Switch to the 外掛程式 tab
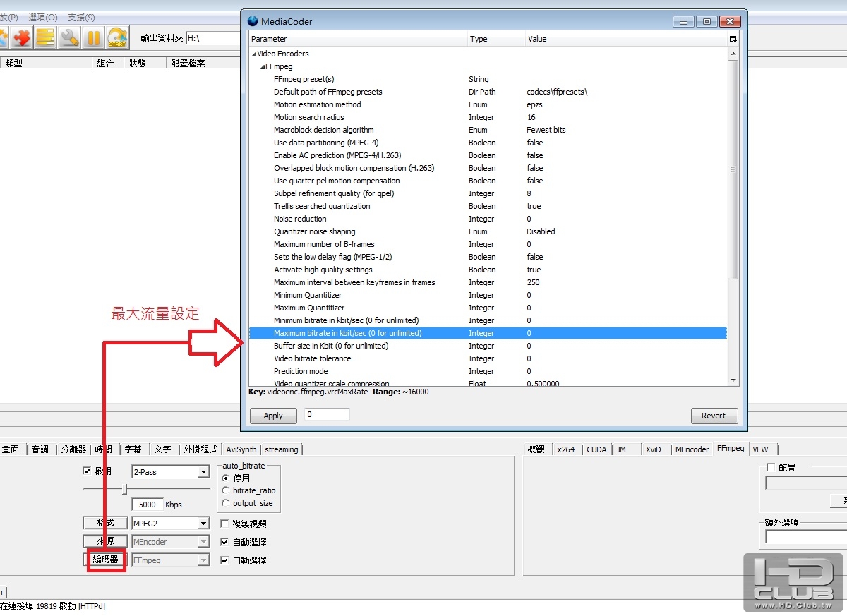Viewport: 847px width, 616px height. [201, 449]
